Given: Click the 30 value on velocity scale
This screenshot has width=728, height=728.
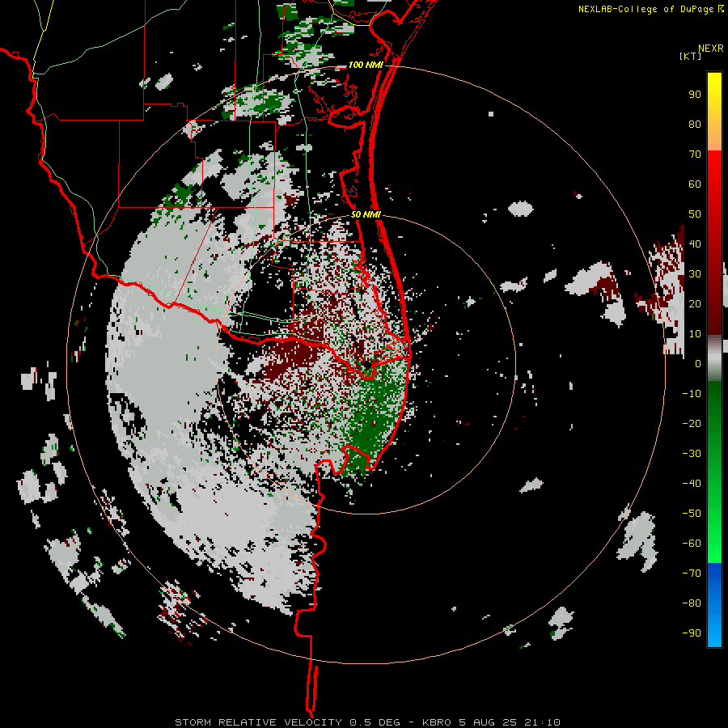Looking at the screenshot, I should (x=695, y=274).
